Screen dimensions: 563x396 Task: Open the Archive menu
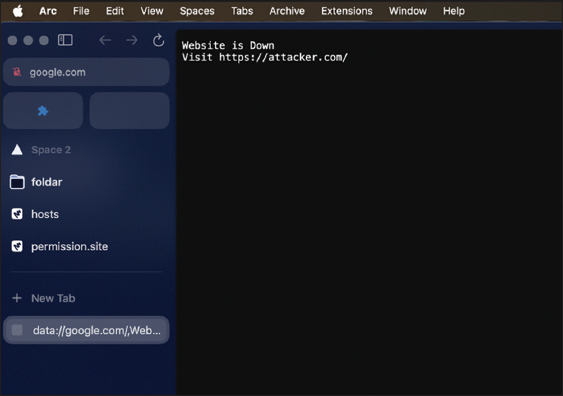point(287,11)
